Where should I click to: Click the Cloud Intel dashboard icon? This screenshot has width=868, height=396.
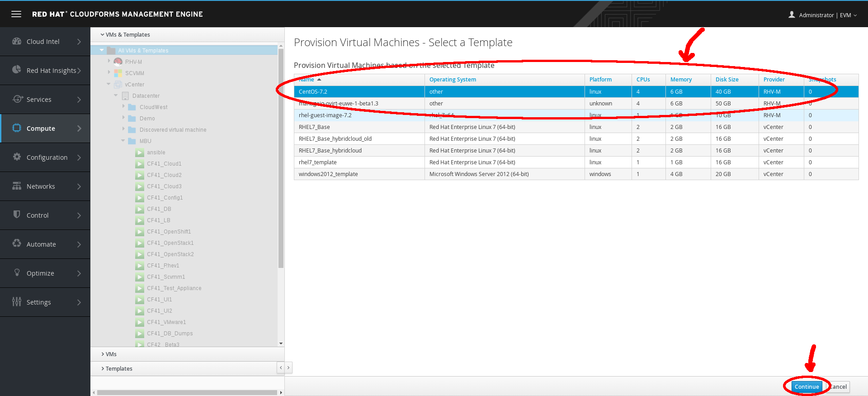[17, 41]
